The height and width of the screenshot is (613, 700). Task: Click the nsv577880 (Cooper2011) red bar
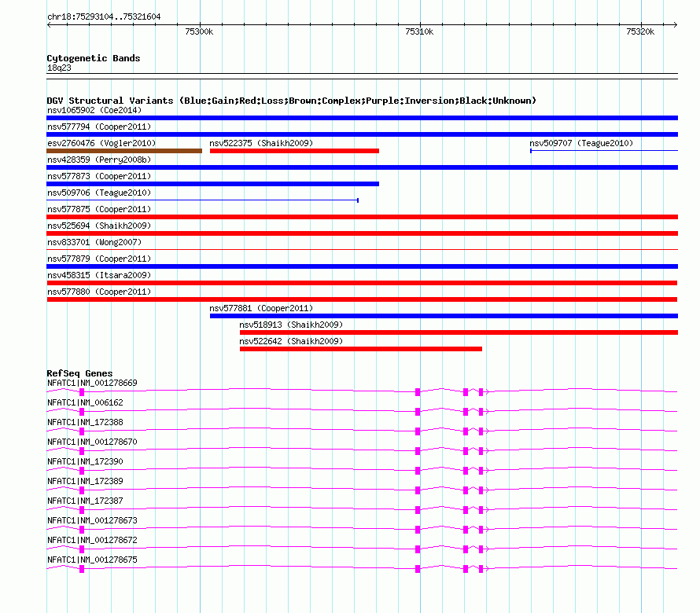(x=362, y=299)
